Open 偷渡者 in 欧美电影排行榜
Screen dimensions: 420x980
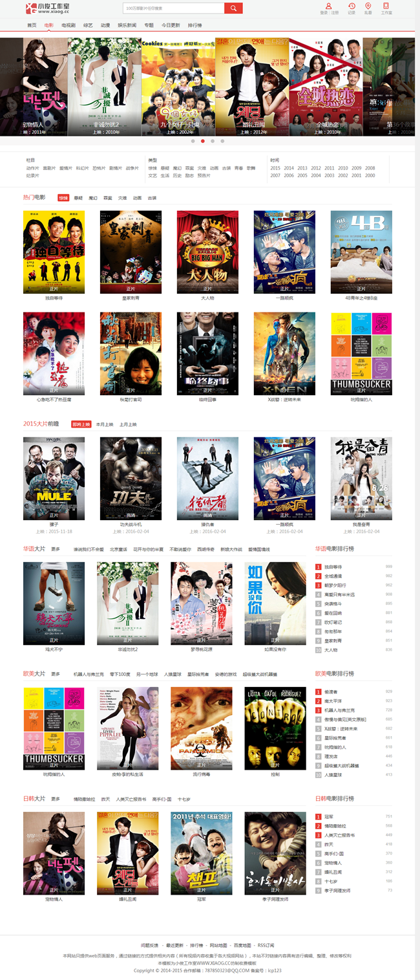coord(330,691)
